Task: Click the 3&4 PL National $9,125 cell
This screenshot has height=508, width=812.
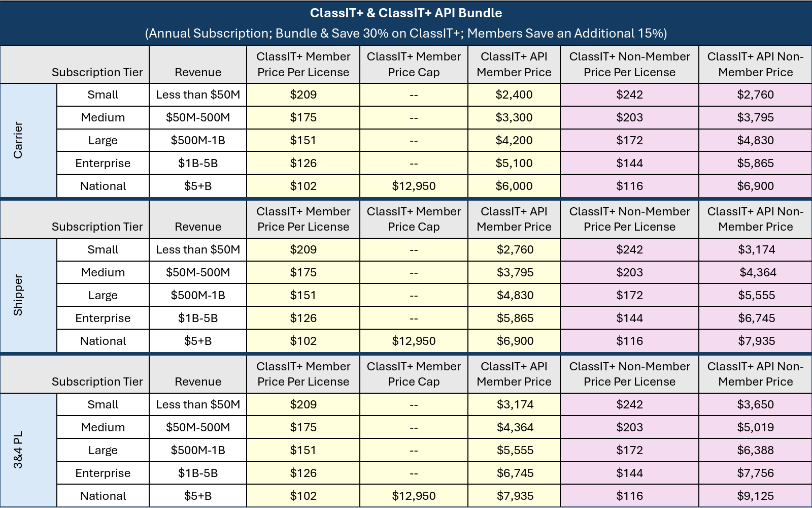Action: [755, 496]
